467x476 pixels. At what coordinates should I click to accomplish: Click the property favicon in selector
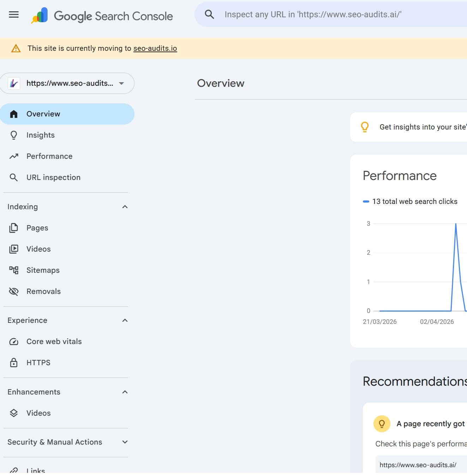14,83
